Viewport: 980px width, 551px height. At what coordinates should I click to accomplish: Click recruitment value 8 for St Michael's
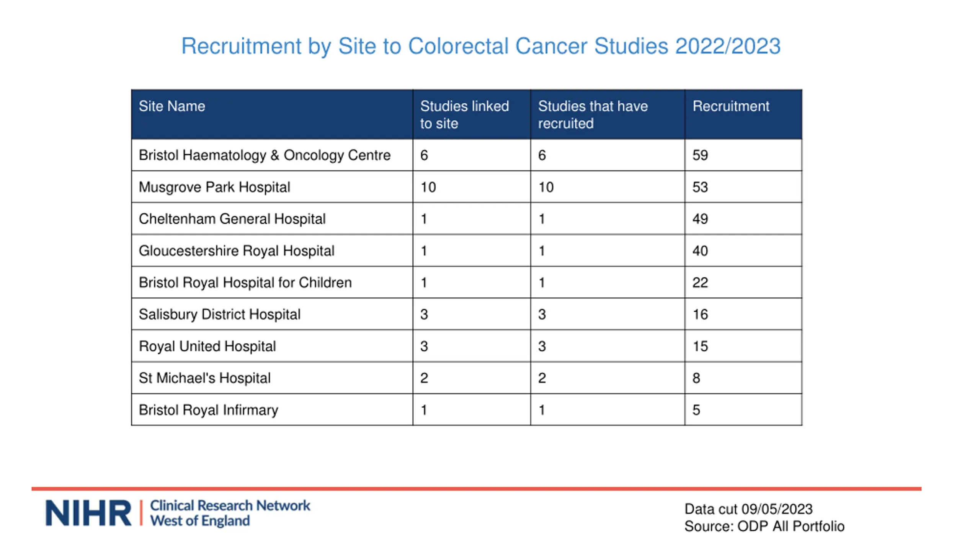[696, 378]
